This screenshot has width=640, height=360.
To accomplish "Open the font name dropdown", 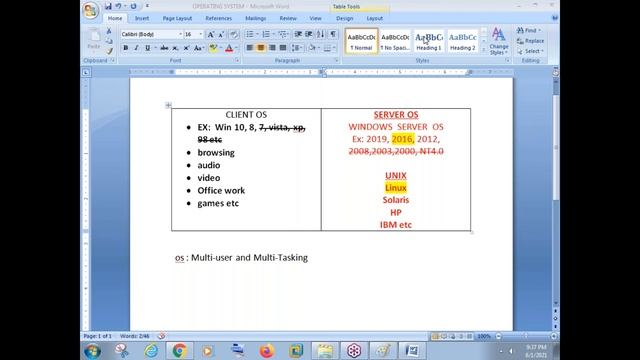I will (180, 34).
